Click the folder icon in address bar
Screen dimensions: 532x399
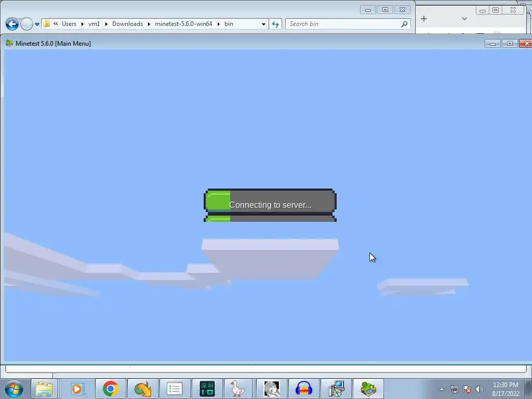46,24
